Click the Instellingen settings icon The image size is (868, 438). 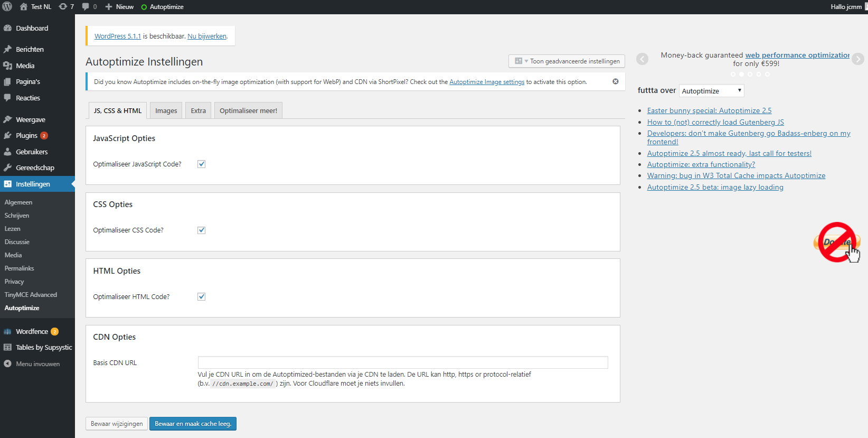pos(7,184)
